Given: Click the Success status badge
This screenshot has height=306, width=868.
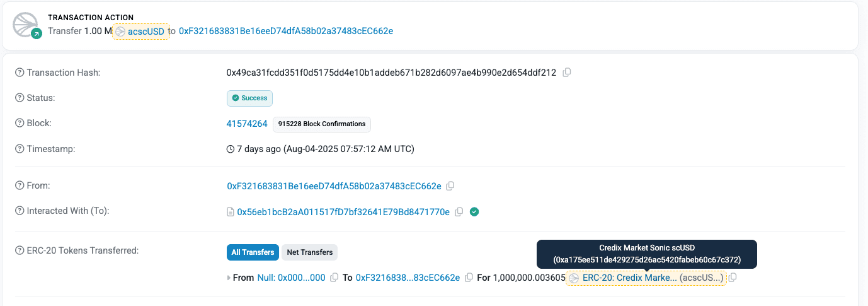Looking at the screenshot, I should pos(249,98).
